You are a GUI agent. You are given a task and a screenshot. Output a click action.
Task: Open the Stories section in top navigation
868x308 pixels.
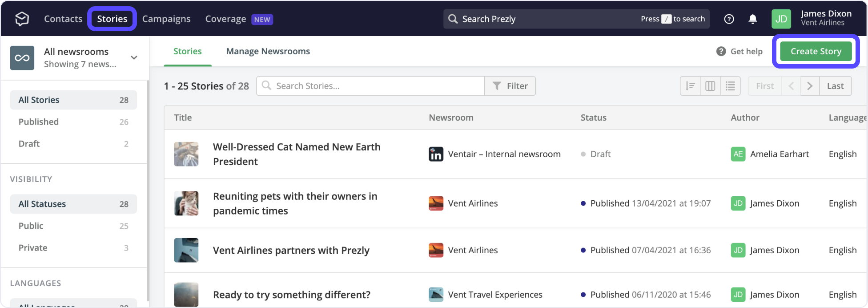tap(112, 19)
